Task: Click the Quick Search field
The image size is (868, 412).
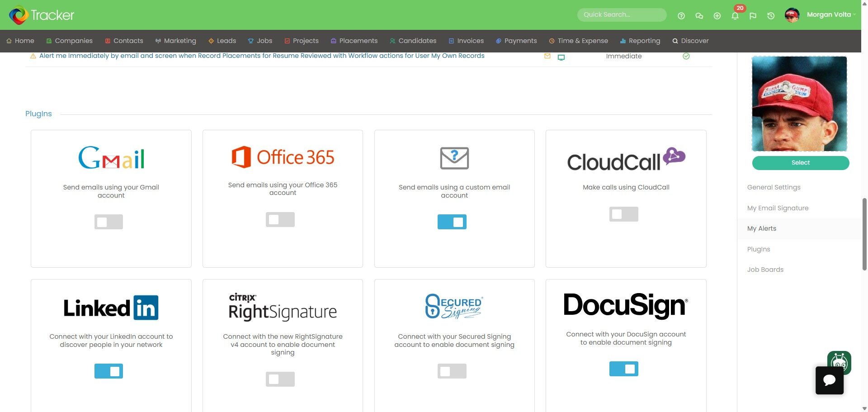Action: (622, 15)
